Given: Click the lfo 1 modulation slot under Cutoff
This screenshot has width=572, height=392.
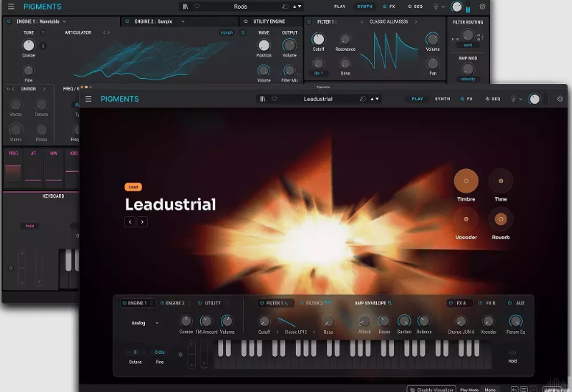Looking at the screenshot, I should tap(319, 74).
